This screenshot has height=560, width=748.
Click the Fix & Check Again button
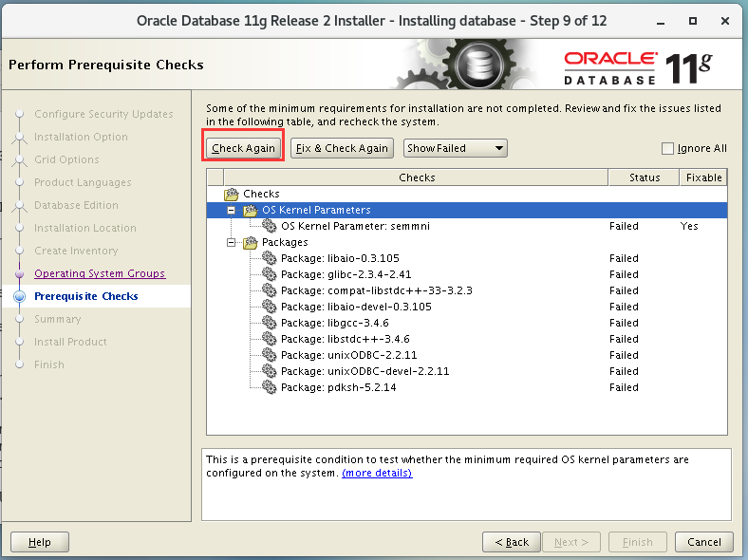pyautogui.click(x=342, y=148)
